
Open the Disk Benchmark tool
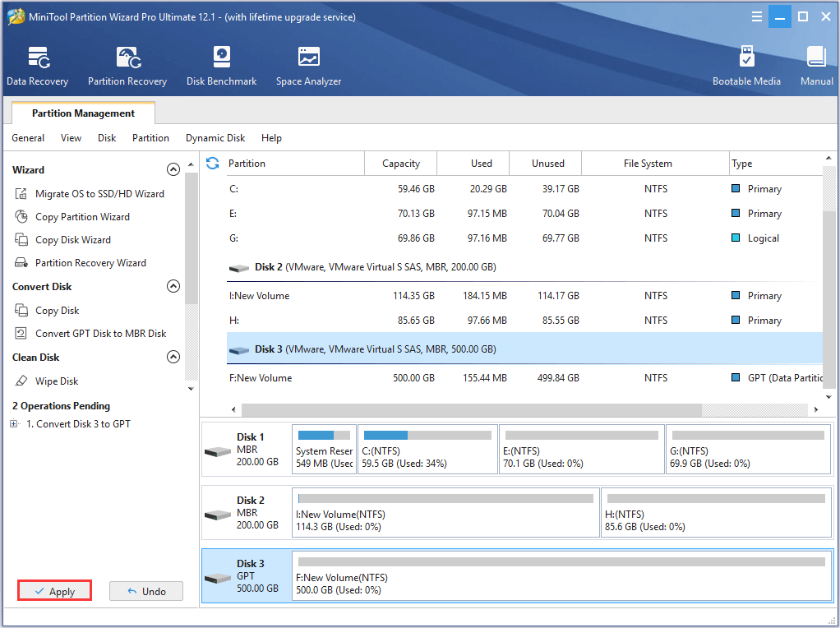[221, 66]
